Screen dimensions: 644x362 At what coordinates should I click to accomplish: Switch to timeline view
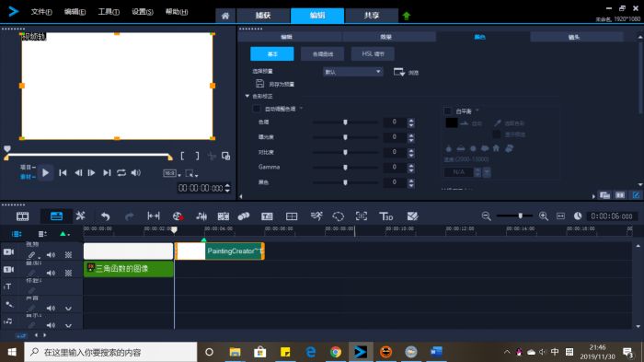coord(56,216)
